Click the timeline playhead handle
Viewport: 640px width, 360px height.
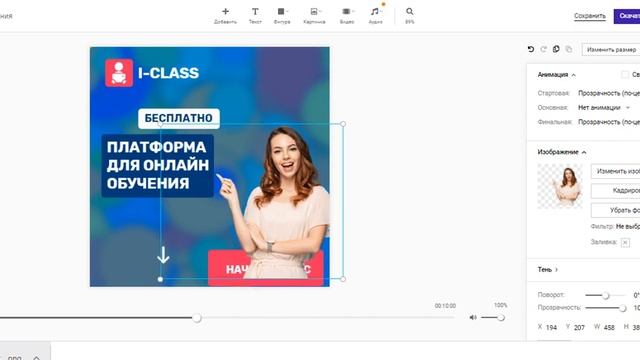197,318
